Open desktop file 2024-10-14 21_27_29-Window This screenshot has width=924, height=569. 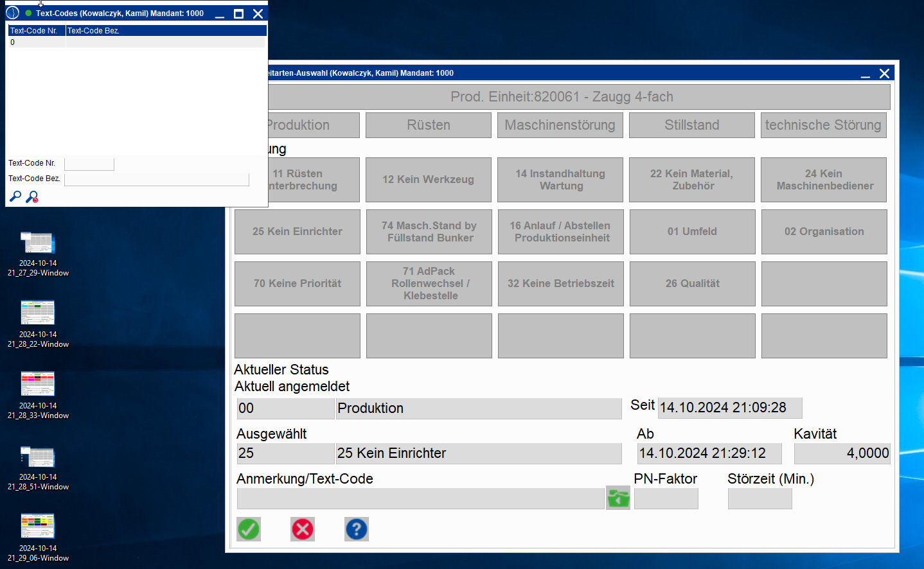point(38,243)
